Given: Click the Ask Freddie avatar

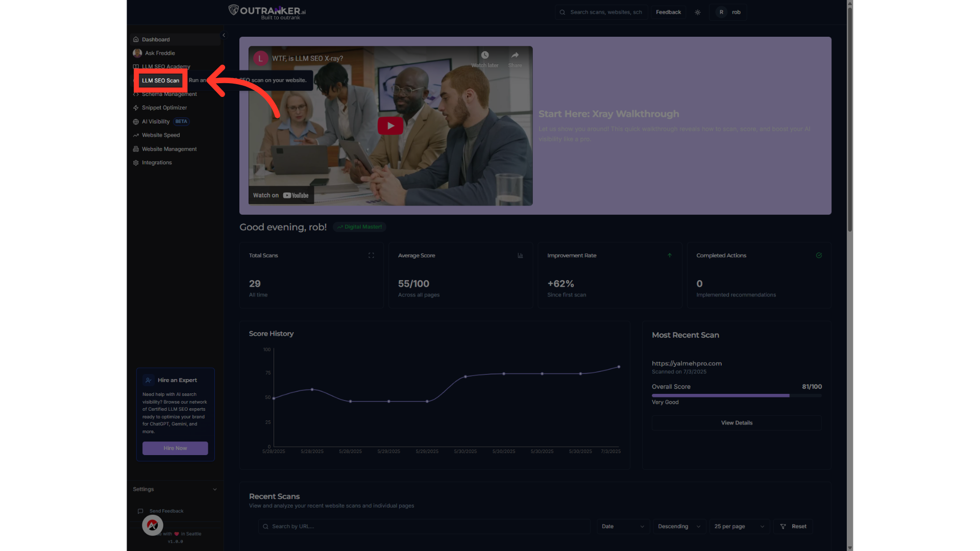Looking at the screenshot, I should click(137, 53).
